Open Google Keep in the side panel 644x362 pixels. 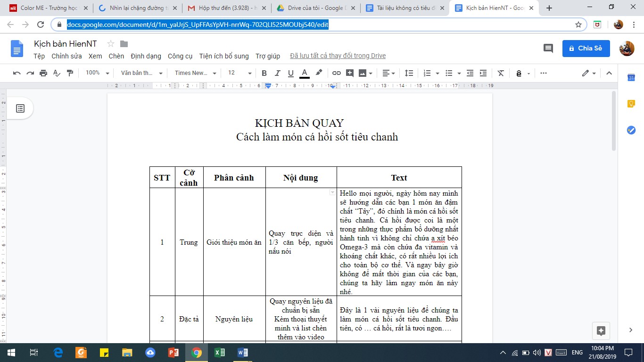631,104
